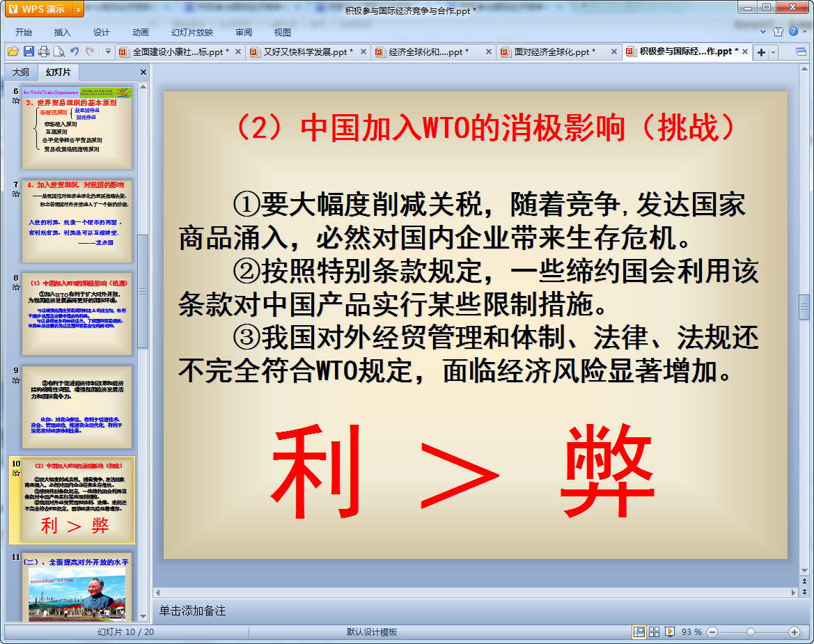Image resolution: width=814 pixels, height=644 pixels.
Task: Open the 开始 ribbon tab
Action: point(24,32)
